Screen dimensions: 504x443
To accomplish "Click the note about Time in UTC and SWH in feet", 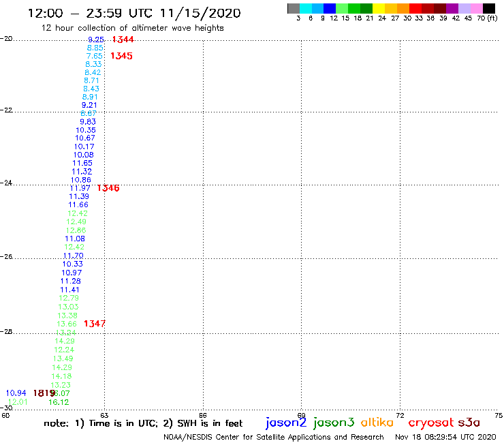I will [x=143, y=423].
